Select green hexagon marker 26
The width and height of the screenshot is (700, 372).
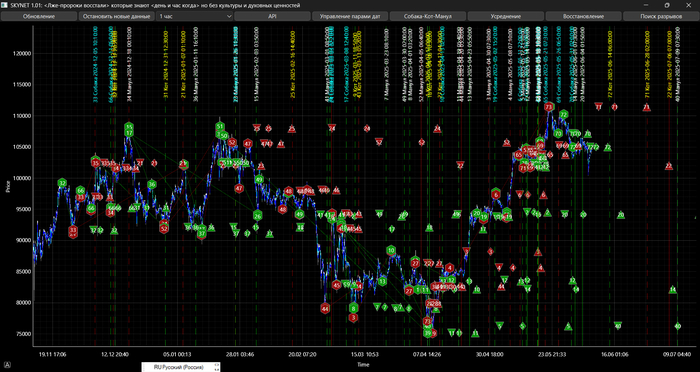tap(258, 216)
